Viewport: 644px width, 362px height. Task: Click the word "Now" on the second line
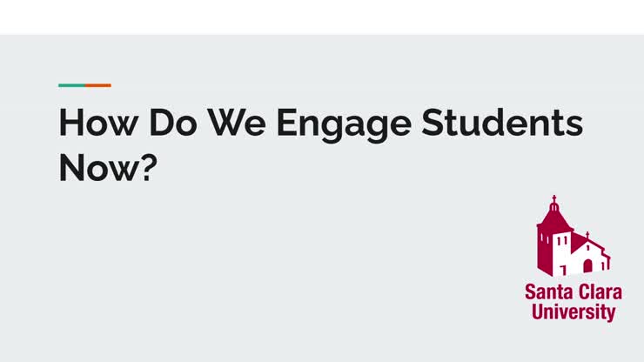(x=97, y=167)
